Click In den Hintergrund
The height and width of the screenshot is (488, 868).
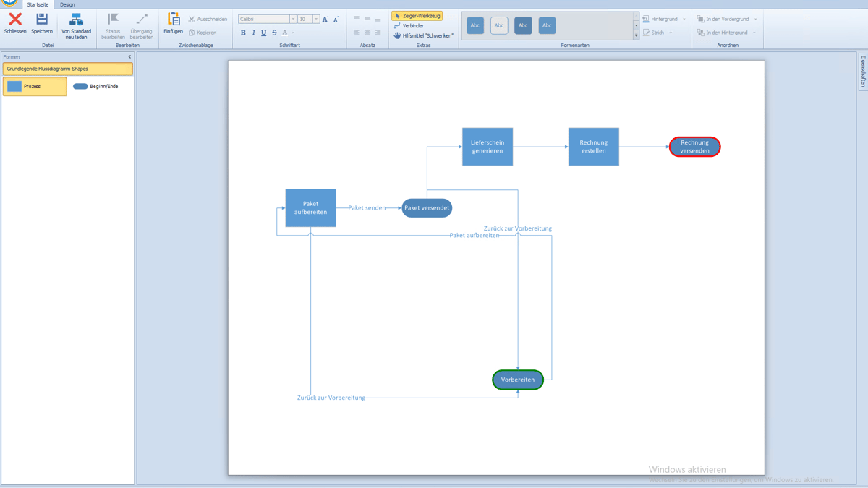tap(722, 33)
